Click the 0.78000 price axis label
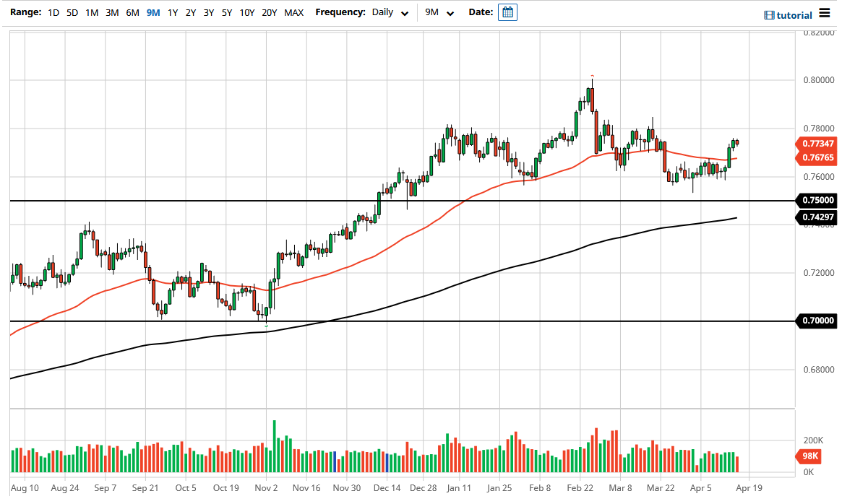Image resolution: width=842 pixels, height=504 pixels. click(819, 129)
